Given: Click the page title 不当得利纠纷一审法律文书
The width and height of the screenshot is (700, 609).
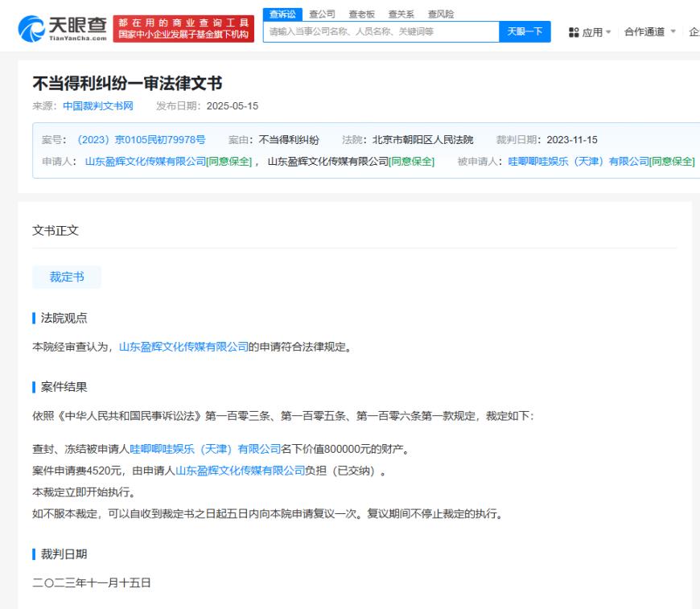Looking at the screenshot, I should point(127,84).
